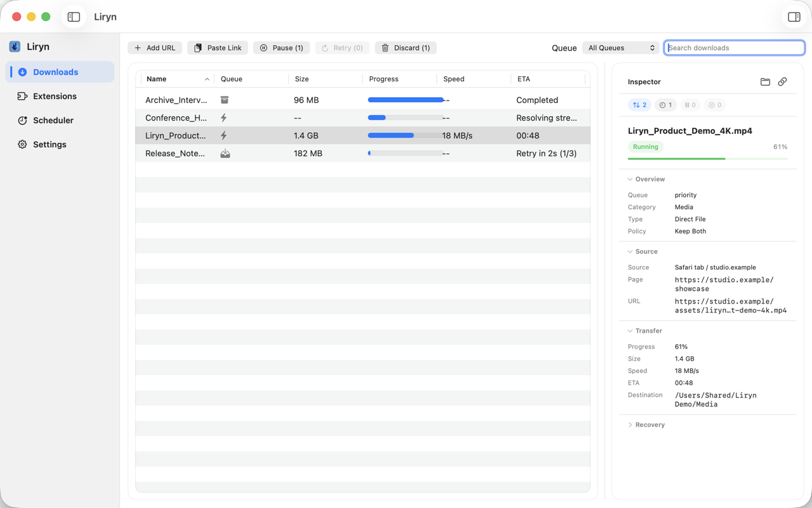Toggle the paused filter showing 0
This screenshot has width=812, height=508.
tap(690, 105)
